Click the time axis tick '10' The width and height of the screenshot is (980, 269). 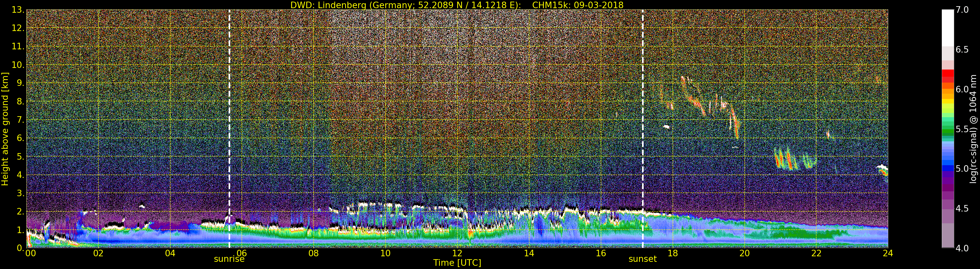(385, 253)
